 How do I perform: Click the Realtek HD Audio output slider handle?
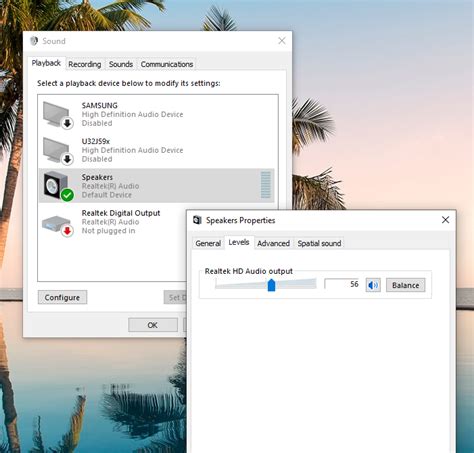[x=271, y=285]
